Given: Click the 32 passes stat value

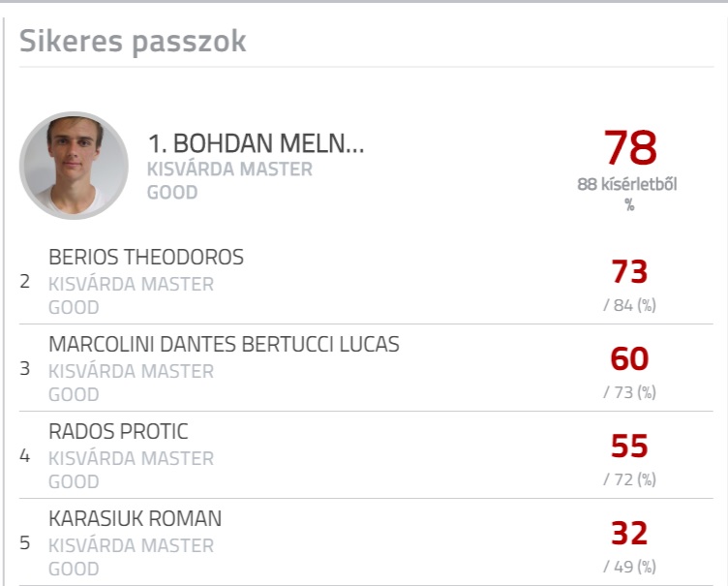Looking at the screenshot, I should coord(629,533).
